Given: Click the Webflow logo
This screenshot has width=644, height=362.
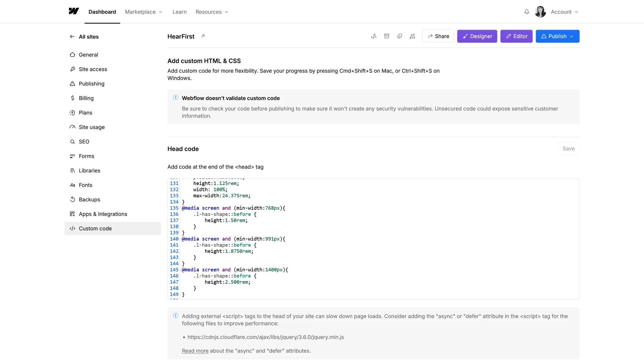Looking at the screenshot, I should tap(74, 11).
